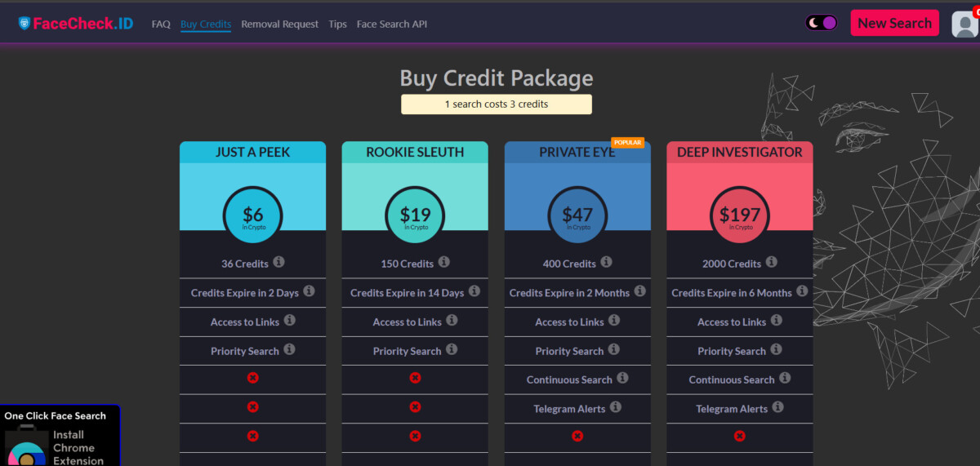Viewport: 980px width, 466px height.
Task: Click info icon for Credits Expire in 2 Months
Action: [639, 291]
